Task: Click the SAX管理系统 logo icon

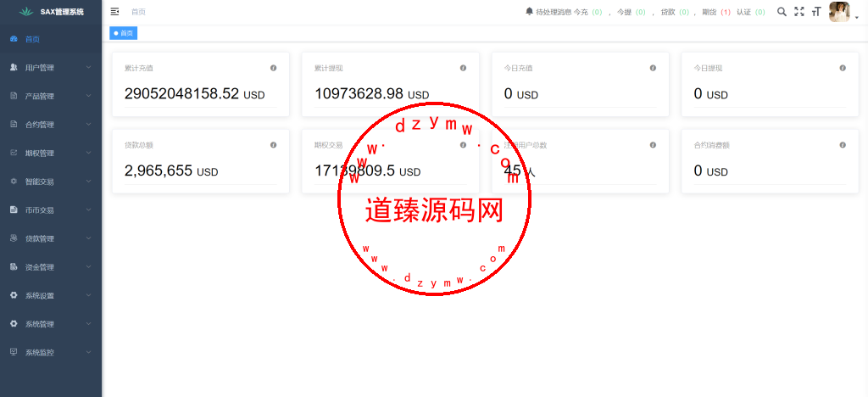Action: click(26, 12)
